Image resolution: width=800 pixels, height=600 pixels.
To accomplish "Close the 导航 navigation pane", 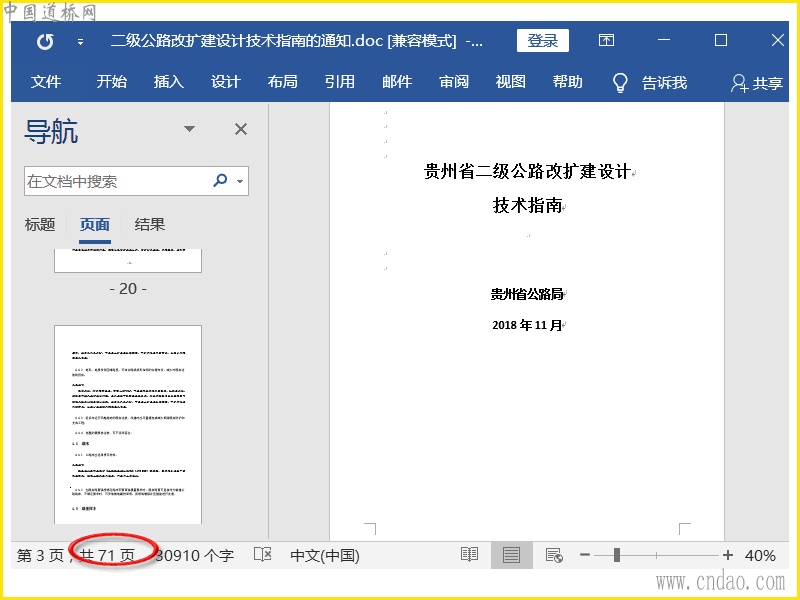I will pyautogui.click(x=241, y=129).
